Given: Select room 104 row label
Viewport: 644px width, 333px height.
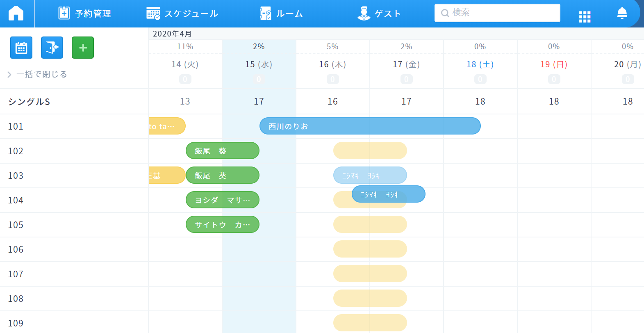Looking at the screenshot, I should (16, 200).
